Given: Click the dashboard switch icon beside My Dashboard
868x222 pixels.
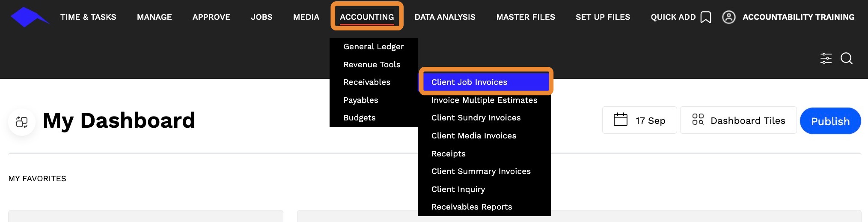Looking at the screenshot, I should (x=22, y=122).
